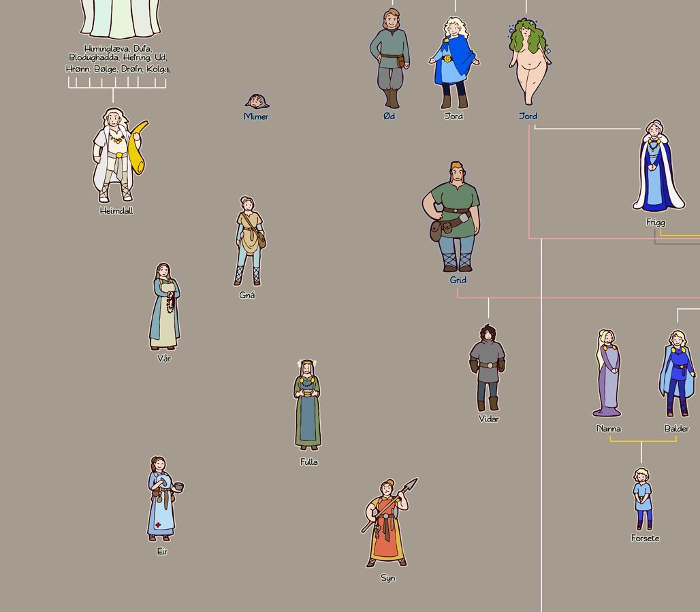Image resolution: width=700 pixels, height=612 pixels.
Task: Click the Balder name label
Action: tap(676, 429)
